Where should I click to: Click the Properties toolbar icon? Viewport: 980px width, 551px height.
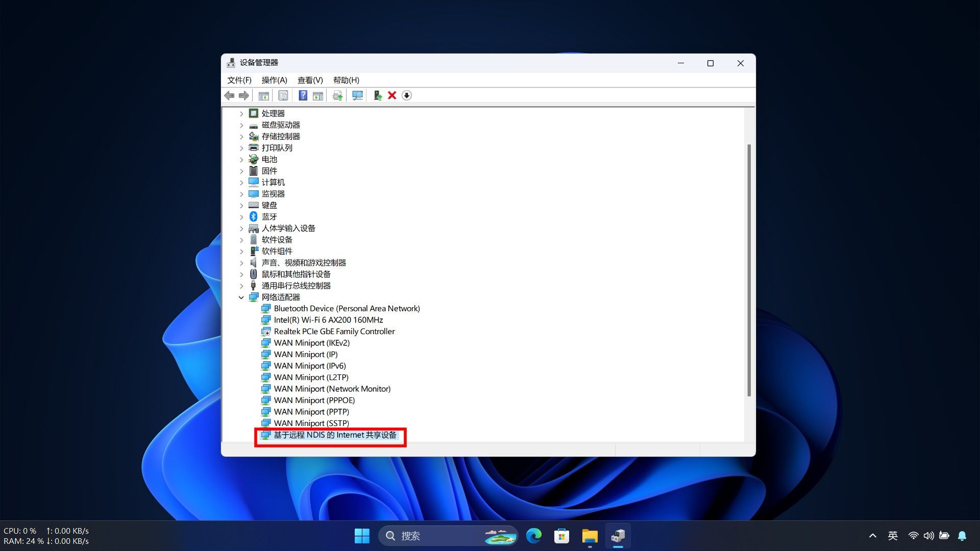(x=283, y=95)
